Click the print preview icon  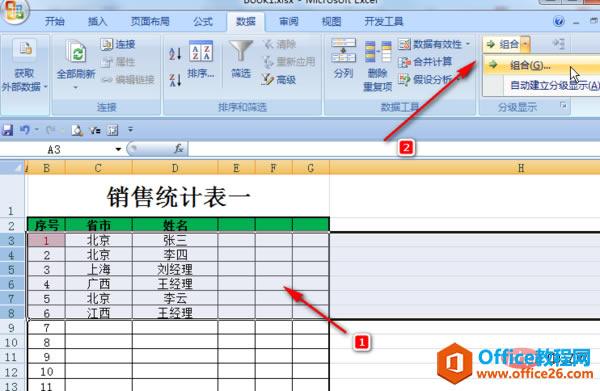coord(77,130)
